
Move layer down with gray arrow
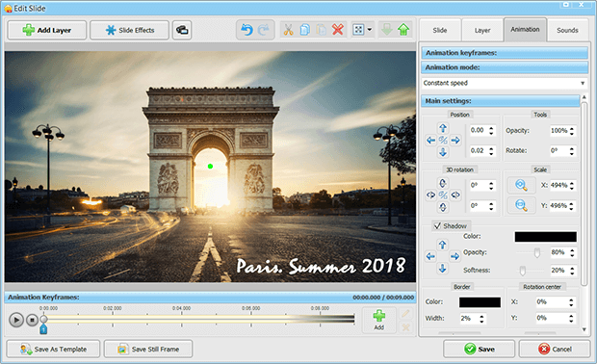[x=387, y=30]
